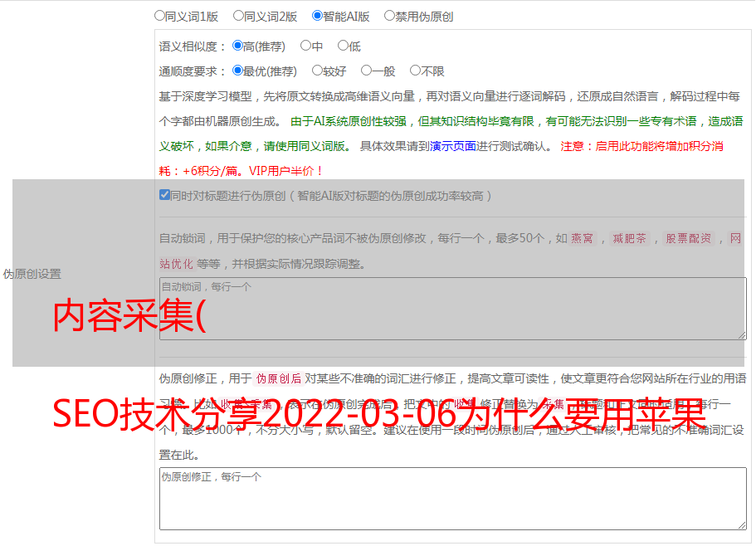Viewport: 756px width, 546px height.
Task: Toggle 同时对标题进行伪原创 checkbox
Action: pos(164,195)
